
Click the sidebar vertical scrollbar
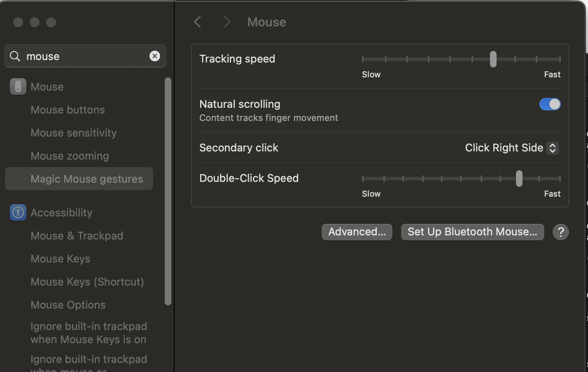(168, 191)
